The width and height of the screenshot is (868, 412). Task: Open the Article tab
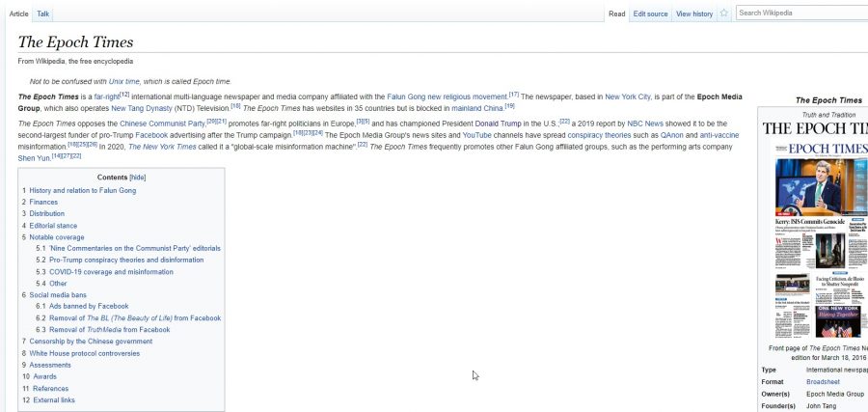coord(19,14)
